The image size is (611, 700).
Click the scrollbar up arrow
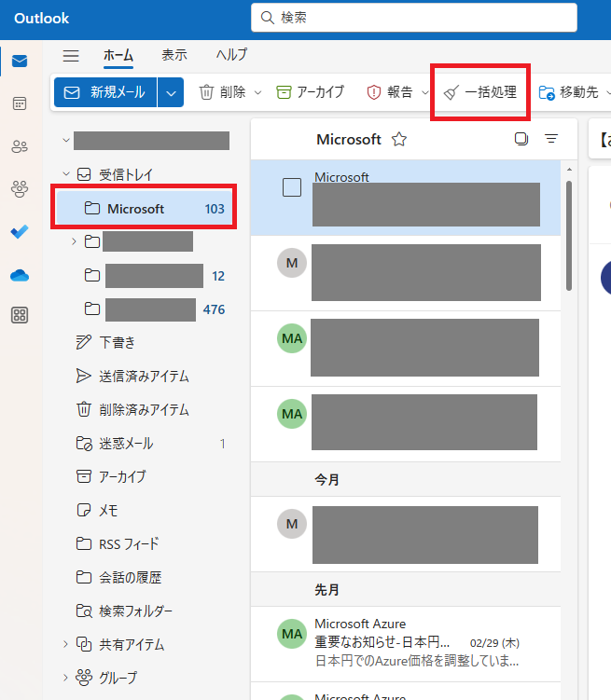coord(569,170)
